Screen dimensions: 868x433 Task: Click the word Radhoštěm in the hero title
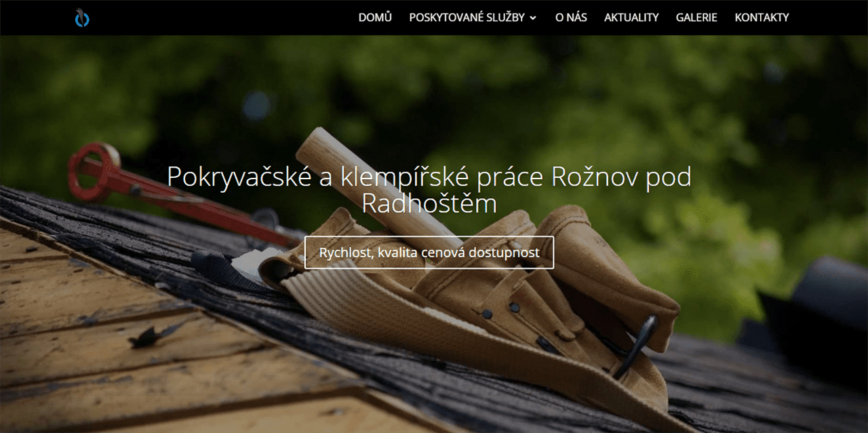[429, 204]
